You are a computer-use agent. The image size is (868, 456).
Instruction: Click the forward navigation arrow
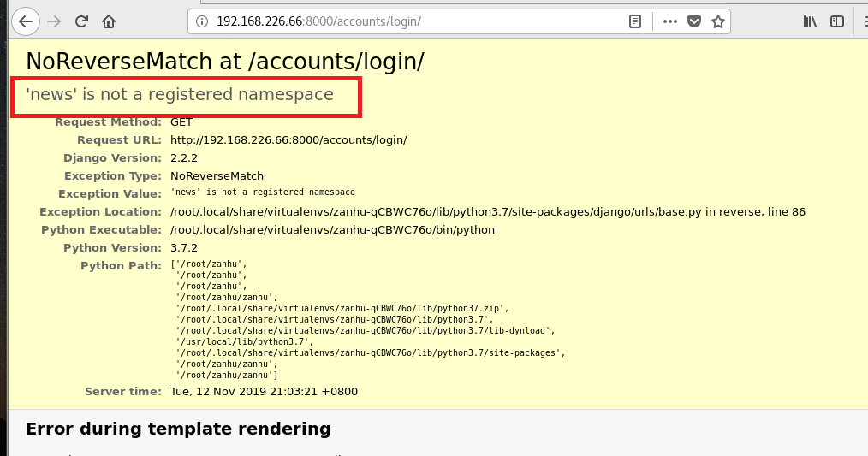pos(54,21)
